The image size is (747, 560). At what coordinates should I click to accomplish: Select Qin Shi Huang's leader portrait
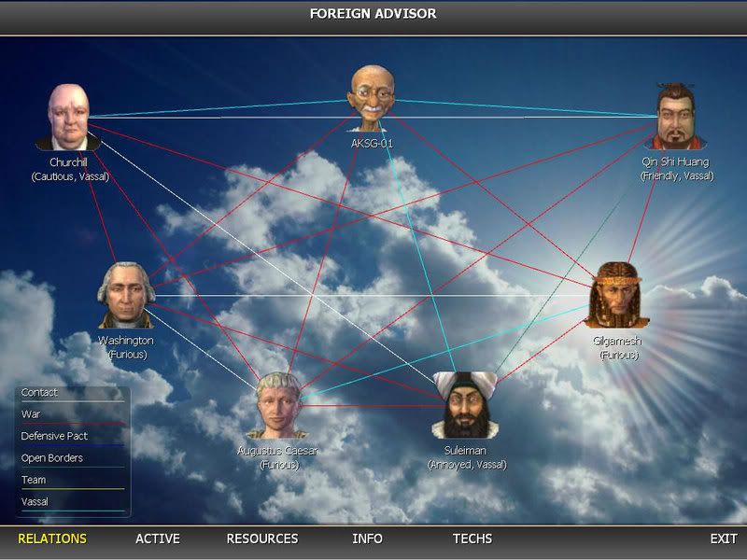pyautogui.click(x=675, y=117)
